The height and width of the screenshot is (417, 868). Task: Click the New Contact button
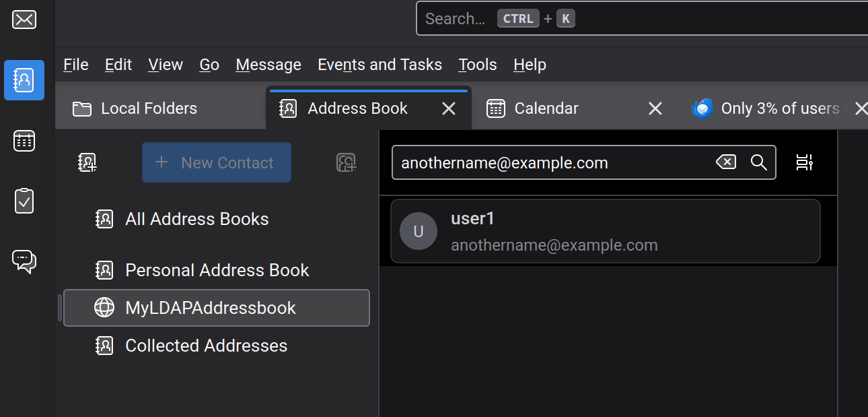pyautogui.click(x=217, y=162)
